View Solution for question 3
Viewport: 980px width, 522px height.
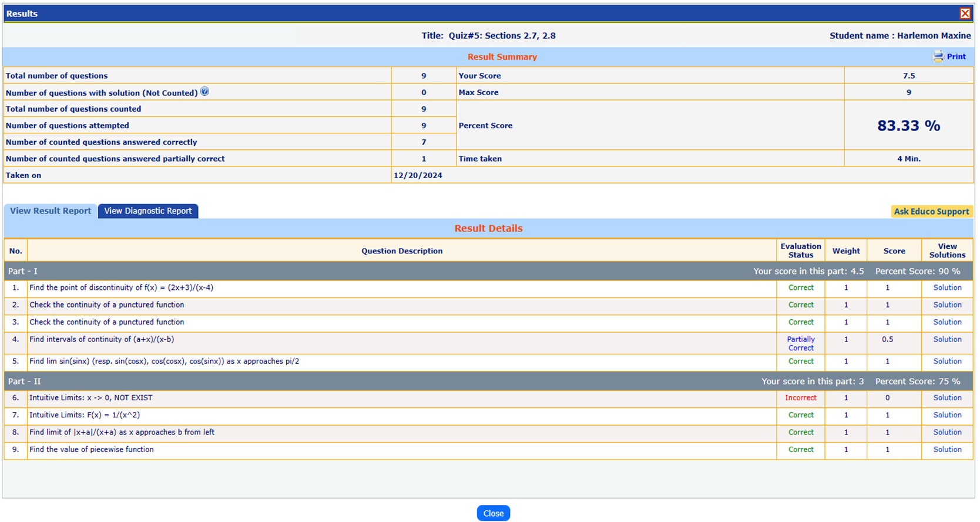[947, 322]
